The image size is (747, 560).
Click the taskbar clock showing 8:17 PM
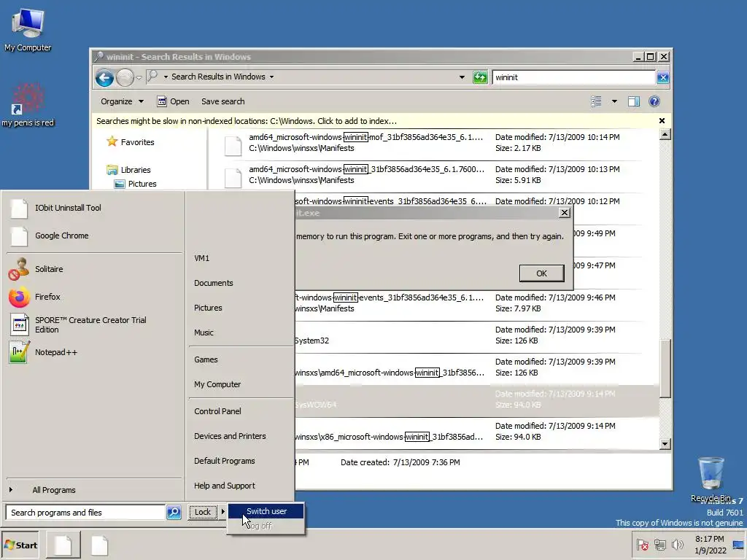click(x=710, y=545)
